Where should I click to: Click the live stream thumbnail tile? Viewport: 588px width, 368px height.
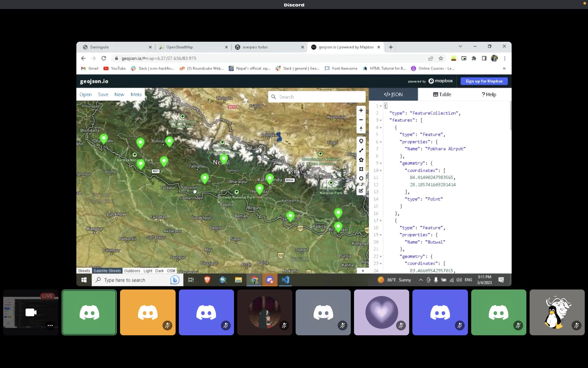[x=30, y=312]
